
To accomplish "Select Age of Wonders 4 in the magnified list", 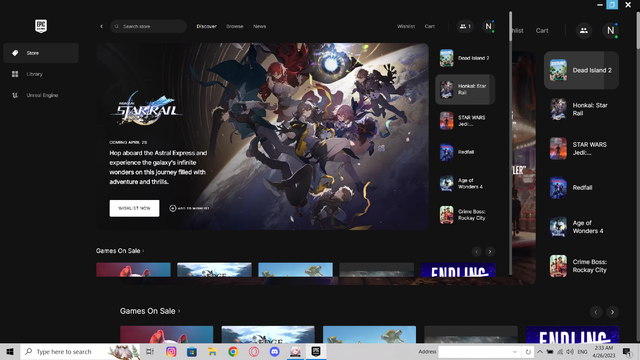I will tap(581, 227).
